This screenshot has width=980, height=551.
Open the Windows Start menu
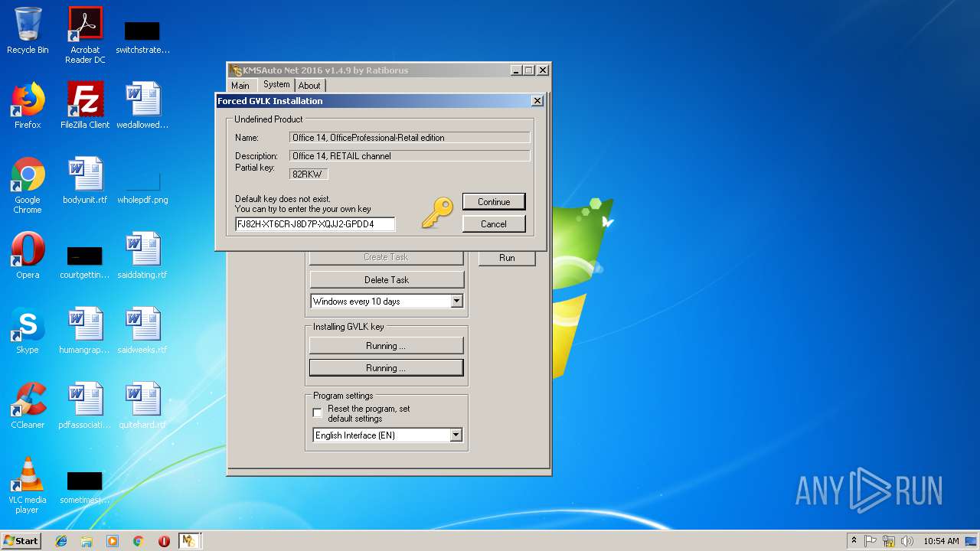pyautogui.click(x=21, y=541)
